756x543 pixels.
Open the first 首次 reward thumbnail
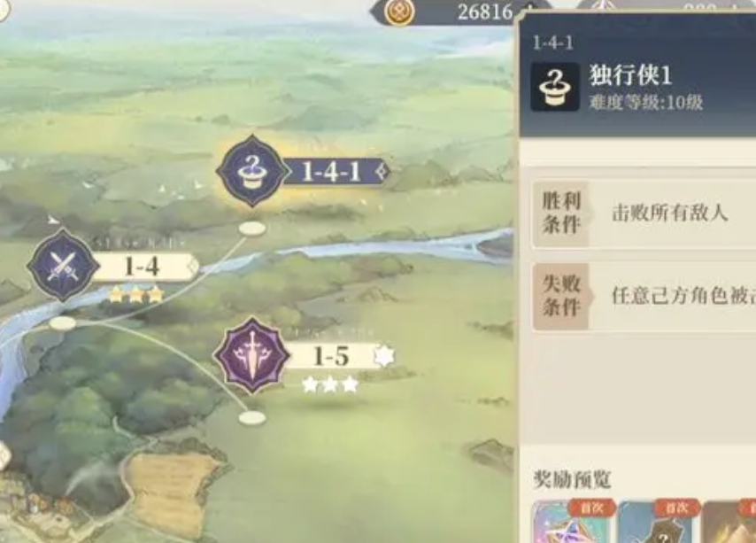(572, 522)
